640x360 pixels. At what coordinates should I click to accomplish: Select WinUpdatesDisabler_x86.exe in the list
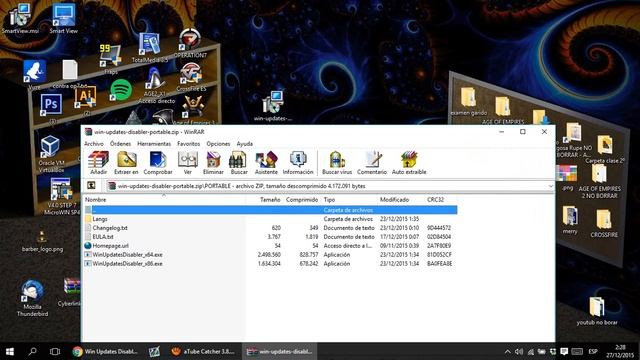[x=270, y=264]
